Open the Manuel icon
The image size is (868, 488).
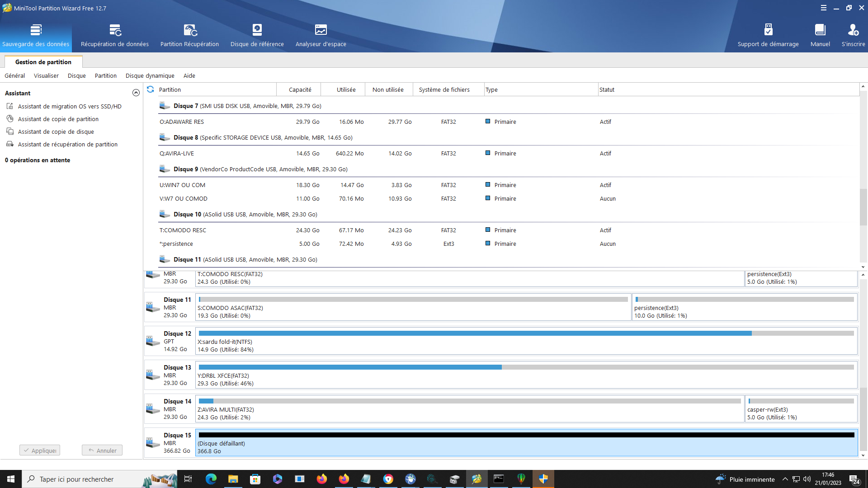(820, 35)
